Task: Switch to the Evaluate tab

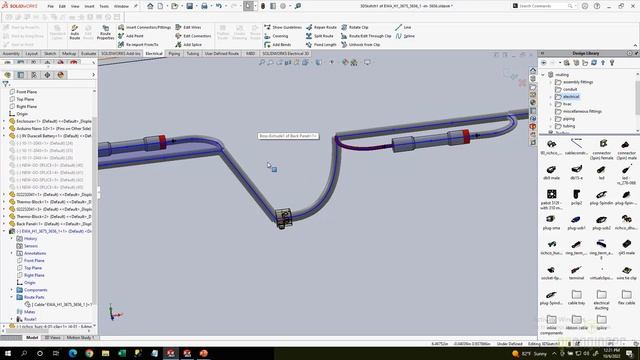Action: [x=88, y=53]
